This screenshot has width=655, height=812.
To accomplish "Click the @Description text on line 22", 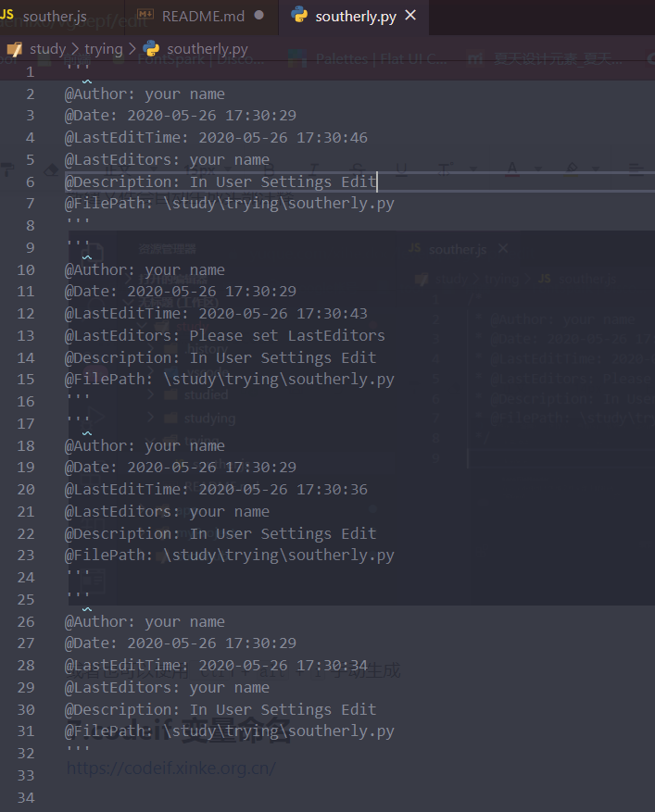I will tap(220, 534).
